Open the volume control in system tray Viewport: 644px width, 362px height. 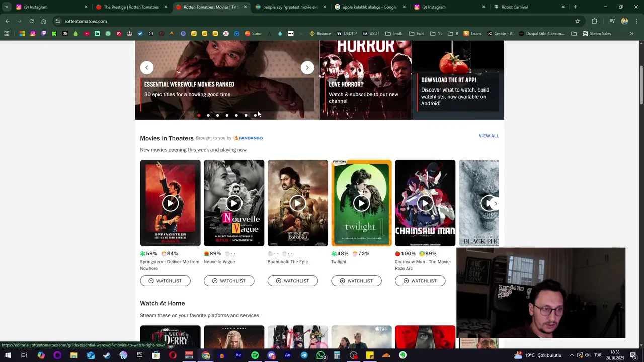coord(587,355)
